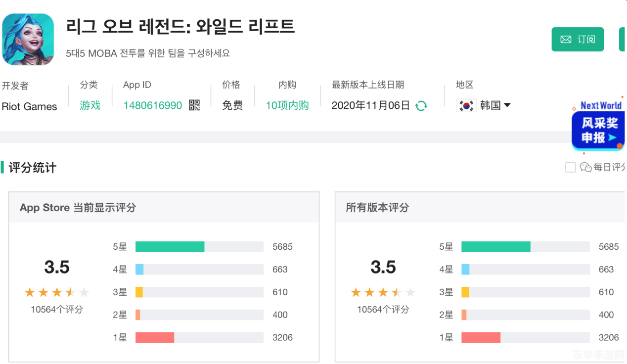627x364 pixels.
Task: Click the 5星 green bar in App Store panel
Action: click(x=170, y=246)
